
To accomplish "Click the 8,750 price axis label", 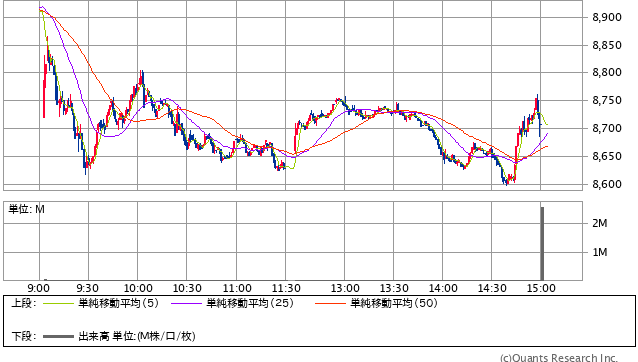I will tap(607, 100).
